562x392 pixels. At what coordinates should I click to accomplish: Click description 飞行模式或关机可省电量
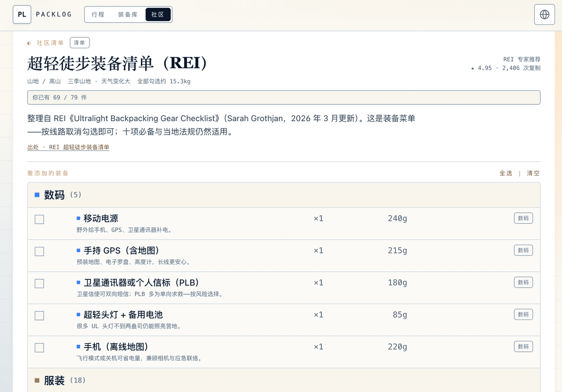pos(139,358)
